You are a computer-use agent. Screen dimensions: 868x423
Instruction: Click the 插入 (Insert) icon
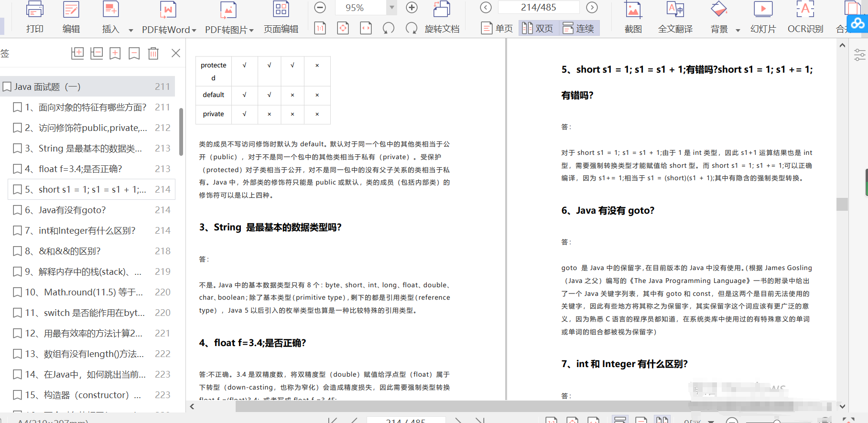tap(111, 10)
